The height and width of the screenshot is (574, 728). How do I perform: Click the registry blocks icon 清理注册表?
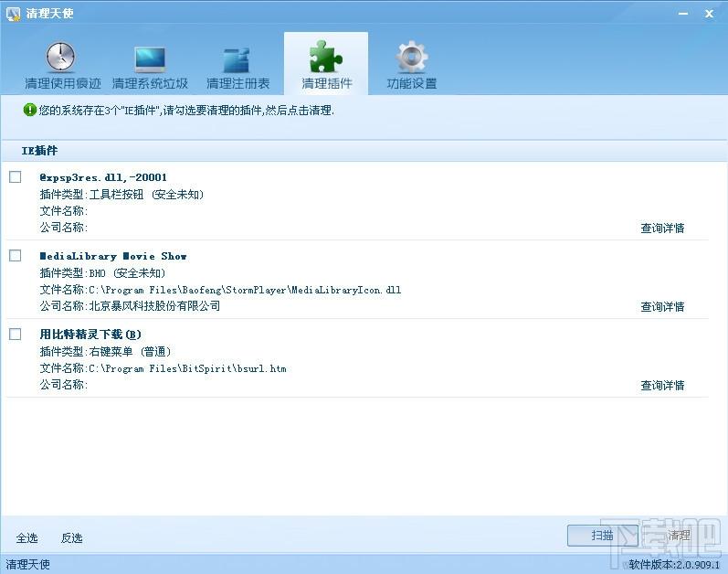[237, 60]
